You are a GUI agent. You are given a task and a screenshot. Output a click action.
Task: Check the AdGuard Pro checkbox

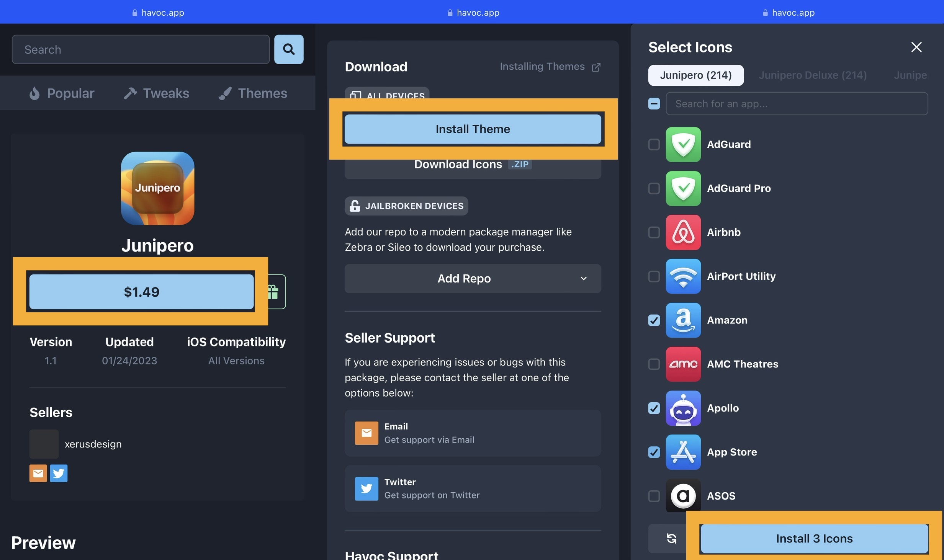point(654,188)
